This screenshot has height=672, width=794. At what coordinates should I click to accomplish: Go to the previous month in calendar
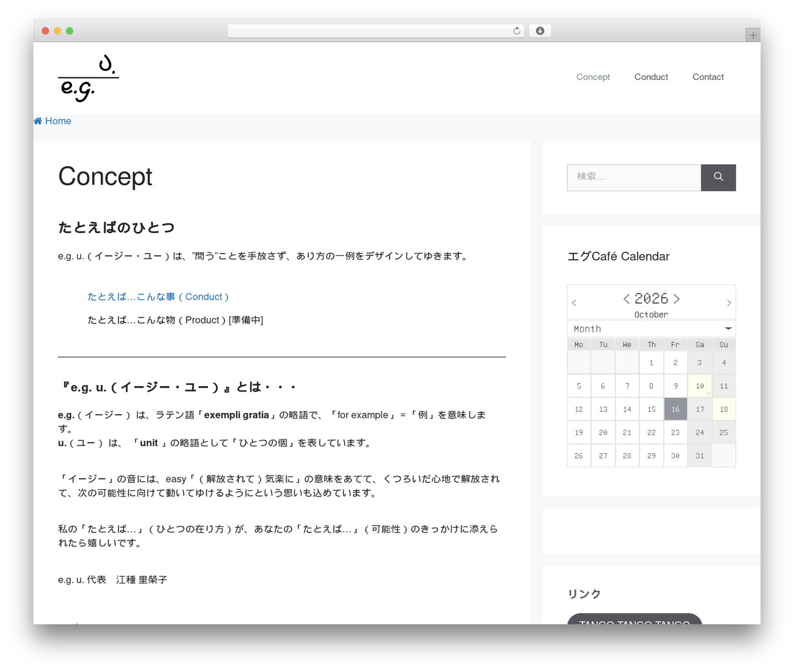(574, 303)
